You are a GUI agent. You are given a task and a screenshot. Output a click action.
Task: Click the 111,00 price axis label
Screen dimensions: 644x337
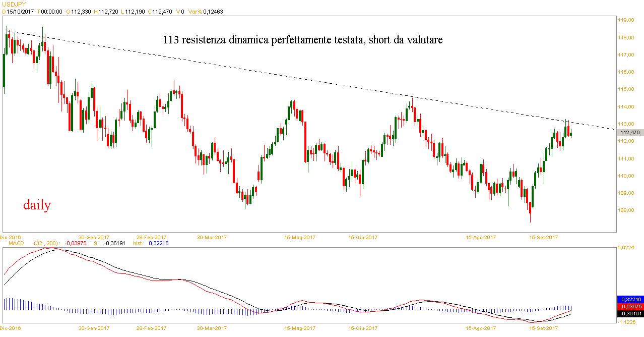coord(626,159)
